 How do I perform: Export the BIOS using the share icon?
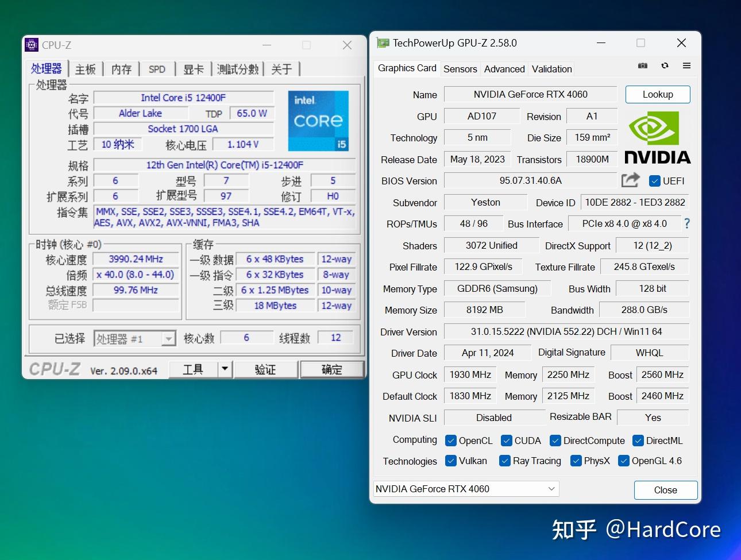click(x=630, y=180)
